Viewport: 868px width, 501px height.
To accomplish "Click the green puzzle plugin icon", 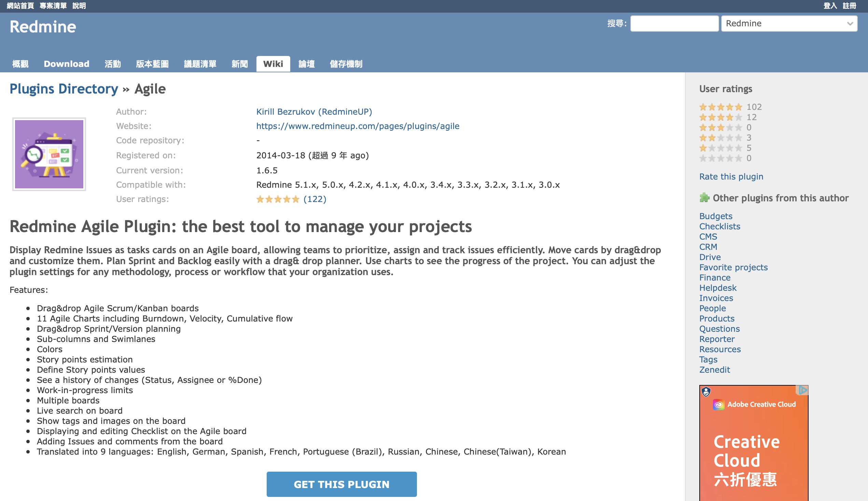I will coord(704,198).
